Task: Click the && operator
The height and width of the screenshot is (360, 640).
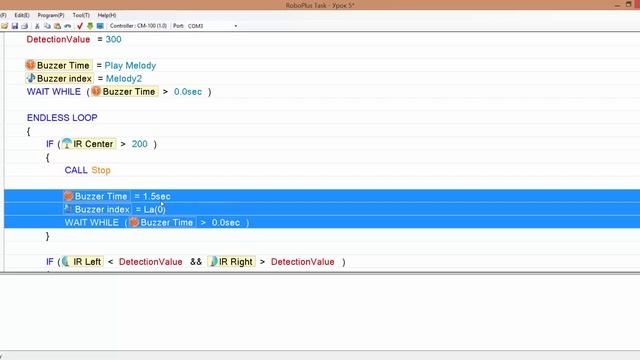Action: click(x=196, y=262)
